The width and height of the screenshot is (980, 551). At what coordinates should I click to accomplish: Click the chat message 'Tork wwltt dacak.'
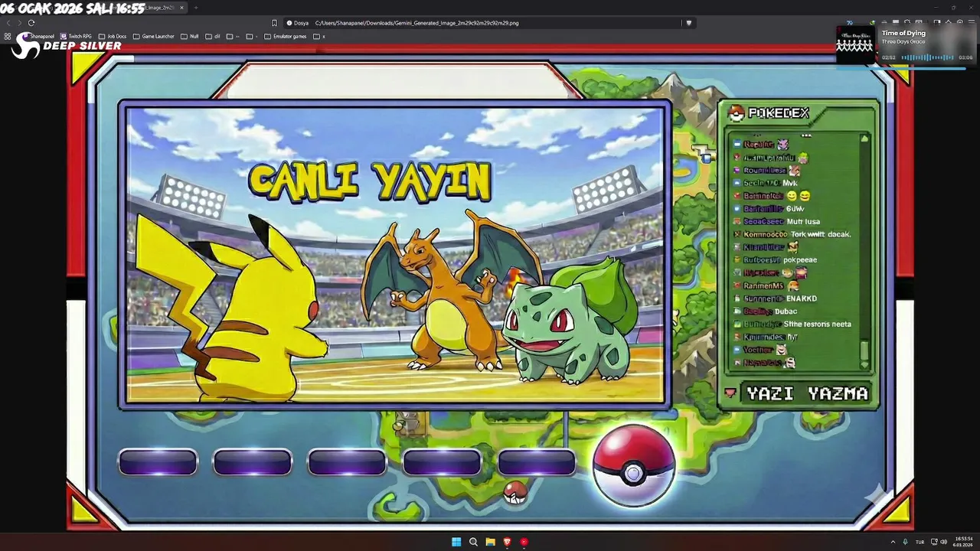click(821, 234)
